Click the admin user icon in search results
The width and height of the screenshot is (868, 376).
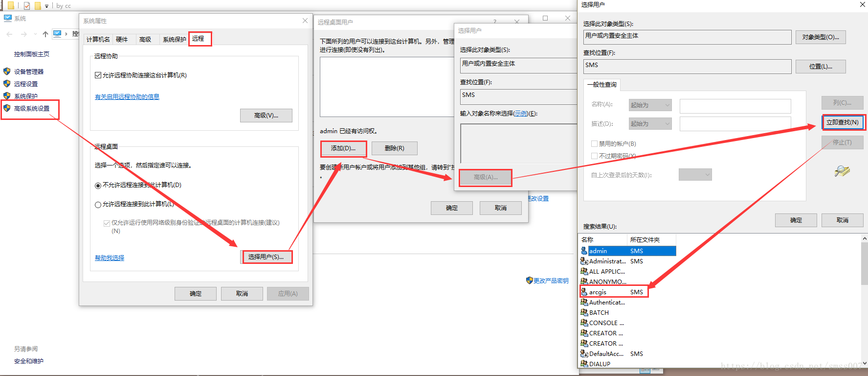pyautogui.click(x=584, y=251)
